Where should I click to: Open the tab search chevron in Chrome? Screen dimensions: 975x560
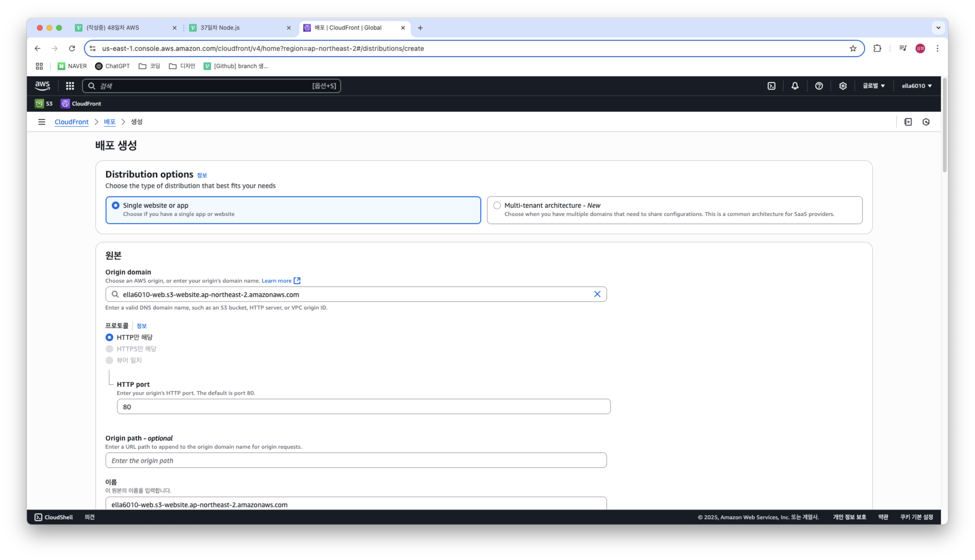(x=938, y=28)
